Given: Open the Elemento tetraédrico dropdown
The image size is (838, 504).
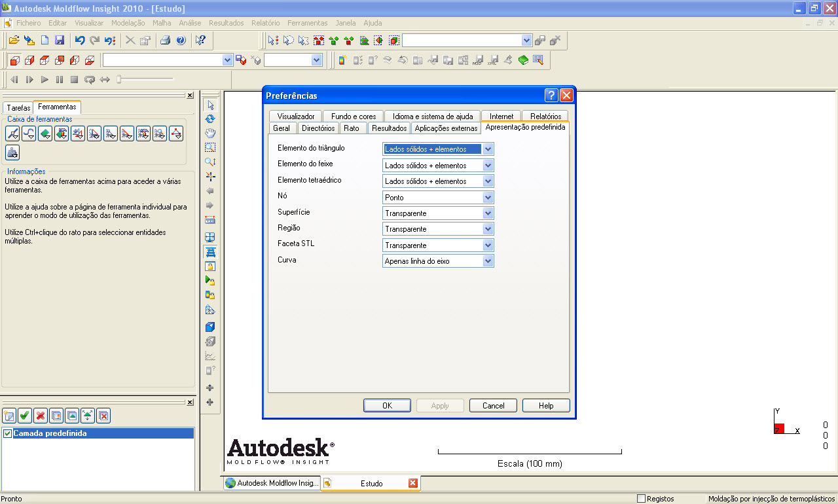Looking at the screenshot, I should pyautogui.click(x=488, y=181).
